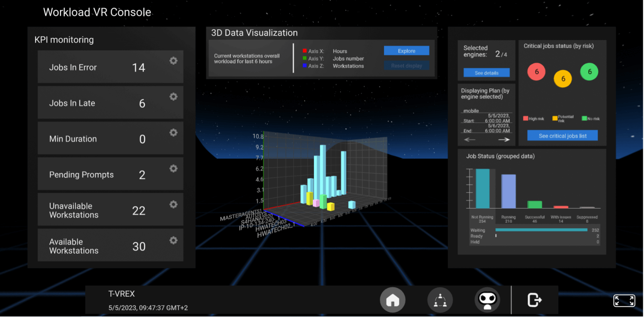Configure Pending Prompts via gear icon

pyautogui.click(x=174, y=168)
